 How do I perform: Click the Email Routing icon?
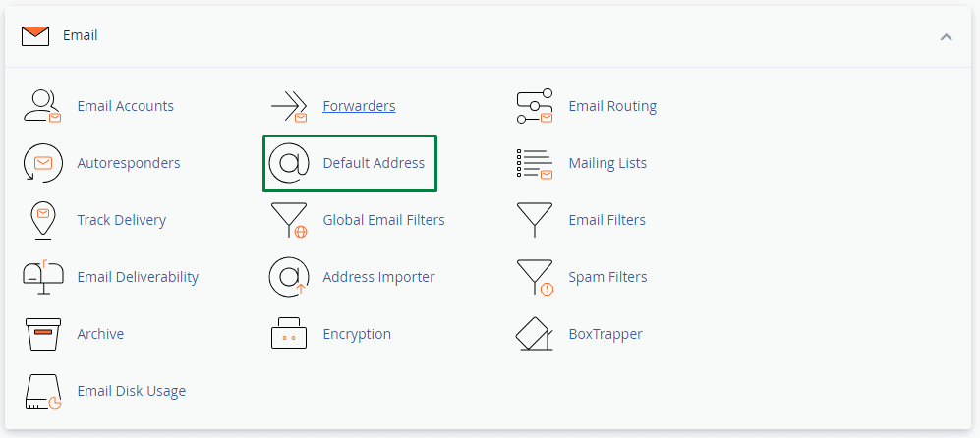535,106
